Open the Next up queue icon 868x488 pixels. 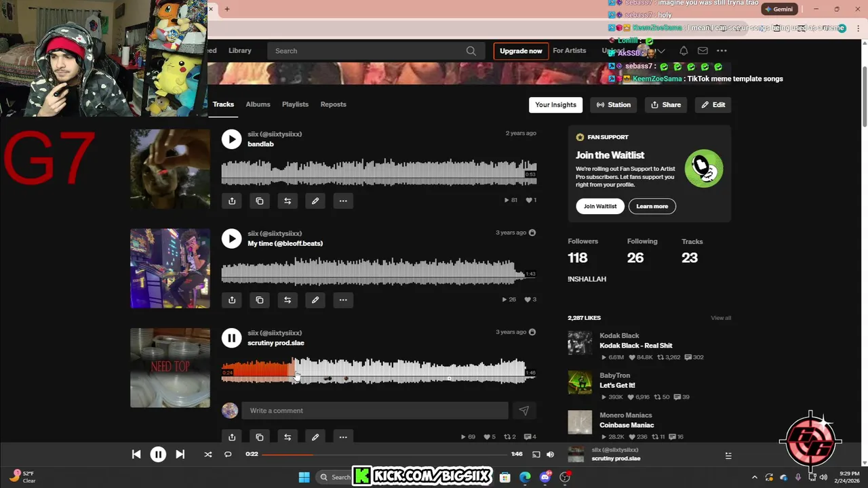pyautogui.click(x=728, y=455)
